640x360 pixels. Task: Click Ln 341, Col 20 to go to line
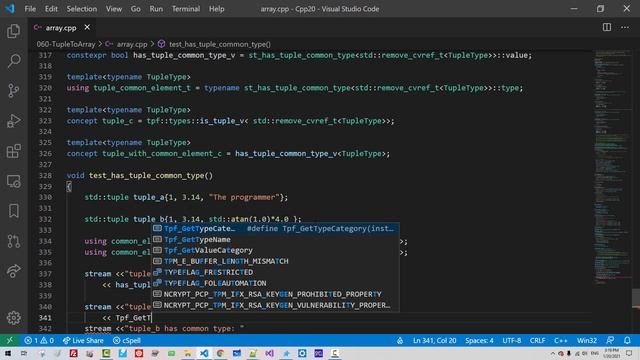(434, 340)
